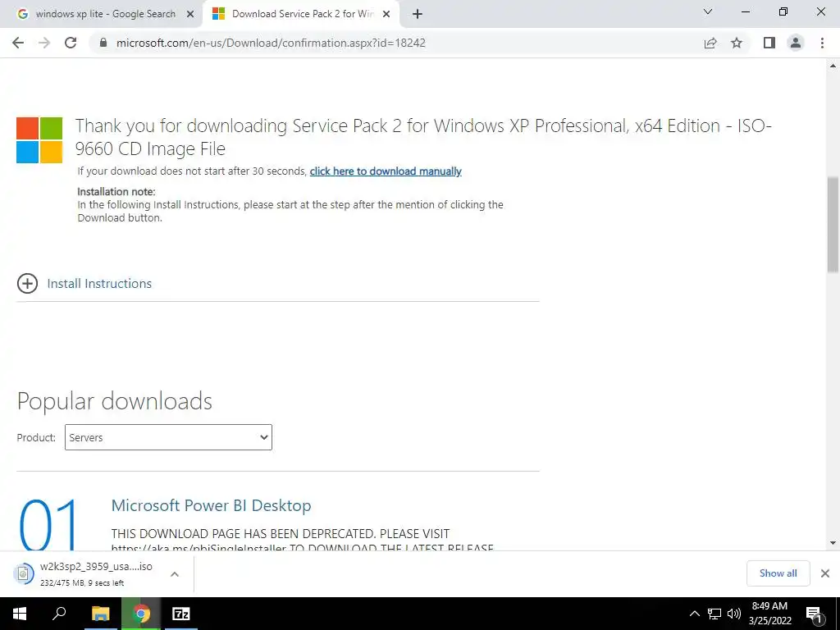This screenshot has height=630, width=840.
Task: Bookmark this tab with the star
Action: [737, 43]
